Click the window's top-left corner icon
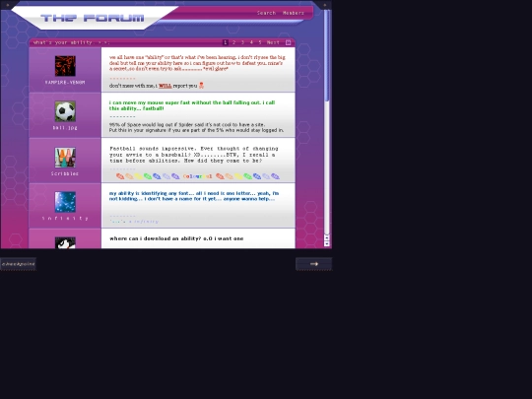This screenshot has width=532, height=399. click(x=8, y=5)
